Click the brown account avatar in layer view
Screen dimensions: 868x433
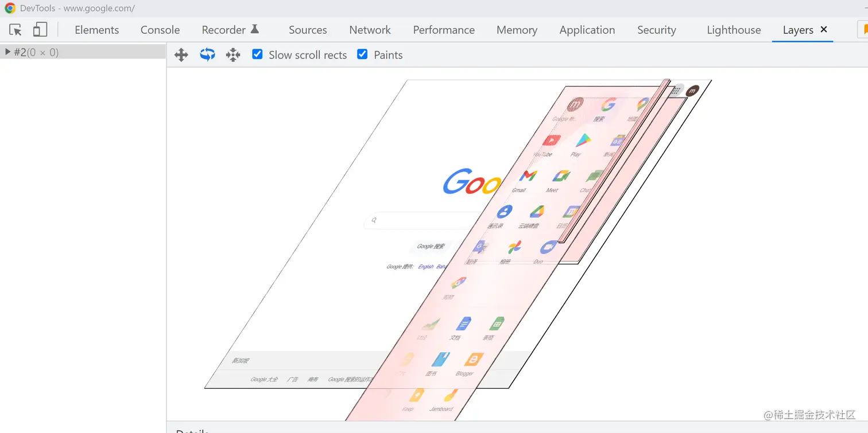tap(693, 91)
